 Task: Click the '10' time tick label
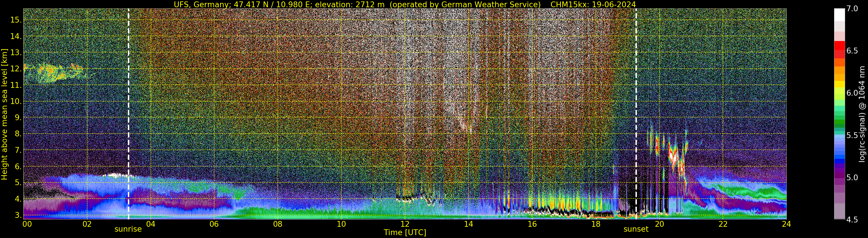pos(341,224)
